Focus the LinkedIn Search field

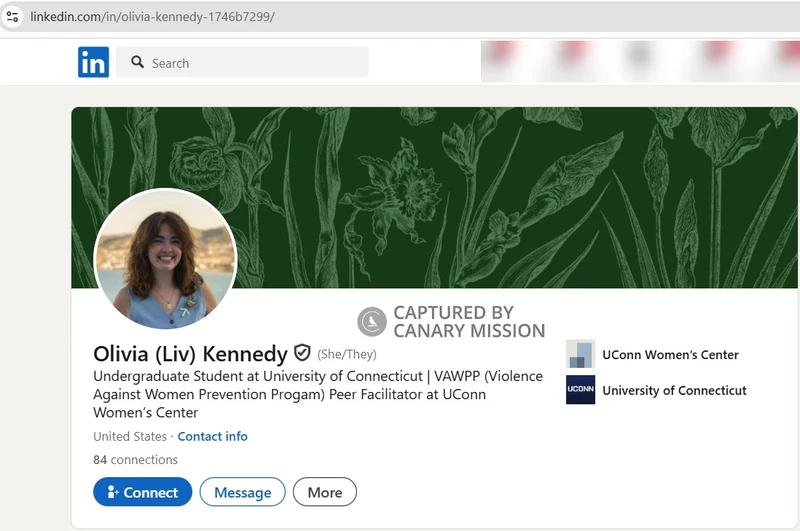[x=242, y=62]
